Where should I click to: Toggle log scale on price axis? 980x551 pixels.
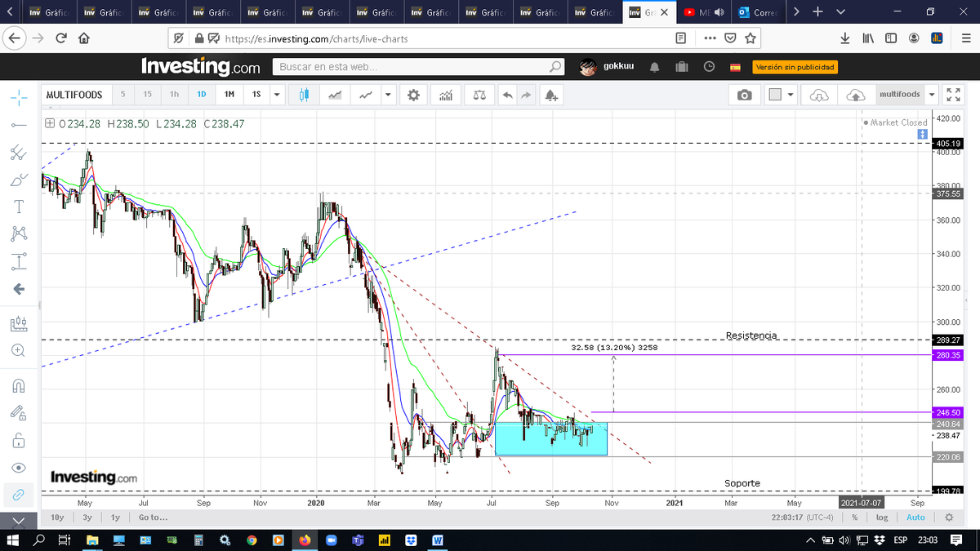coord(882,518)
